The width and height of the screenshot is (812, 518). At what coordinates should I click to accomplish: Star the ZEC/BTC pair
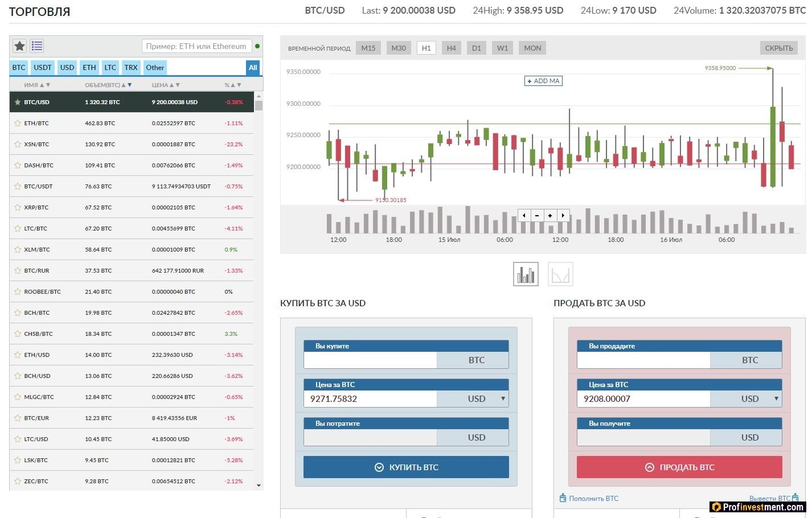[x=18, y=481]
